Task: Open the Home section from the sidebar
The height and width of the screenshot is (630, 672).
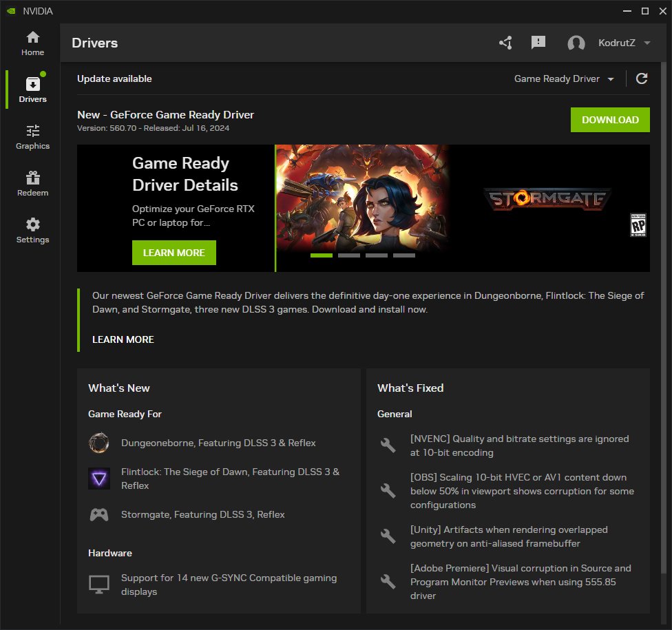Action: 32,43
